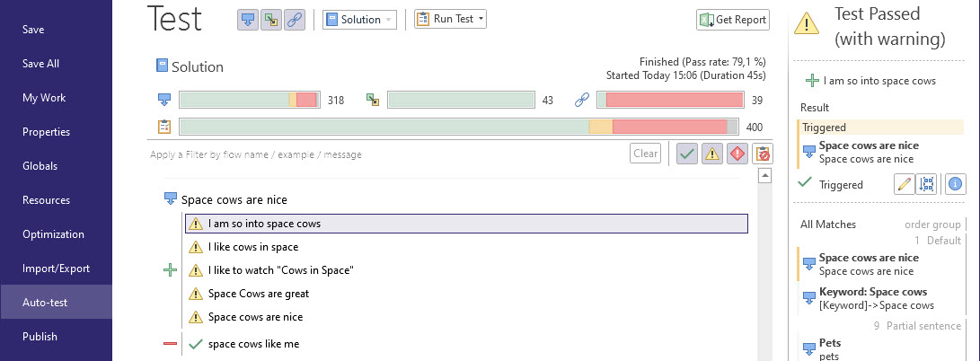Click the pencil edit icon in result panel
The height and width of the screenshot is (361, 980).
coord(905,184)
